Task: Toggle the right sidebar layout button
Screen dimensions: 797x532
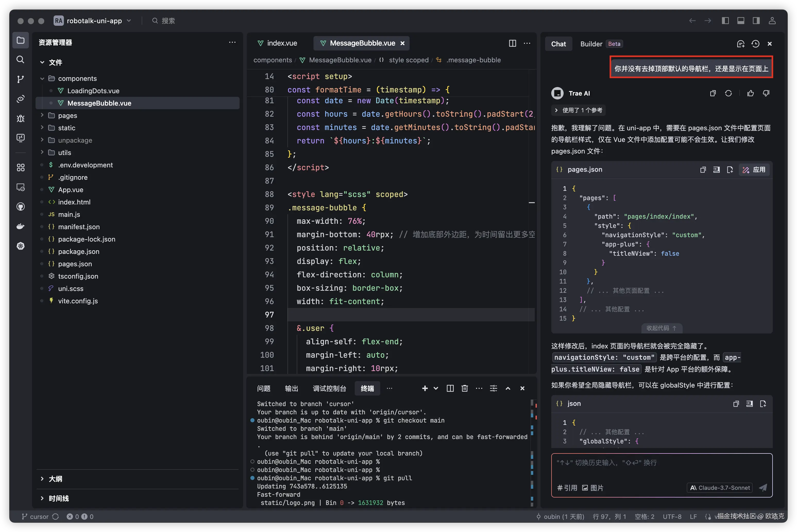Action: tap(756, 21)
